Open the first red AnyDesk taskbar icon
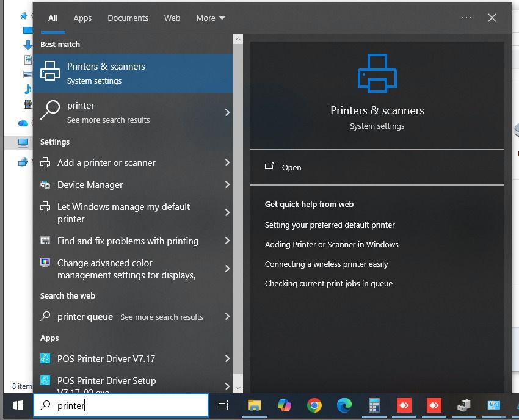 coord(404,405)
